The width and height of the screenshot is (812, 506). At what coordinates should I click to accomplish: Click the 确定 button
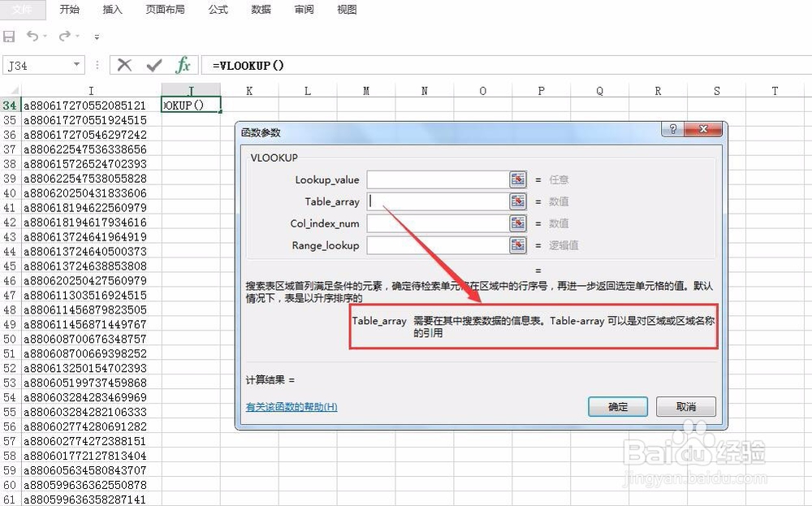coord(617,406)
